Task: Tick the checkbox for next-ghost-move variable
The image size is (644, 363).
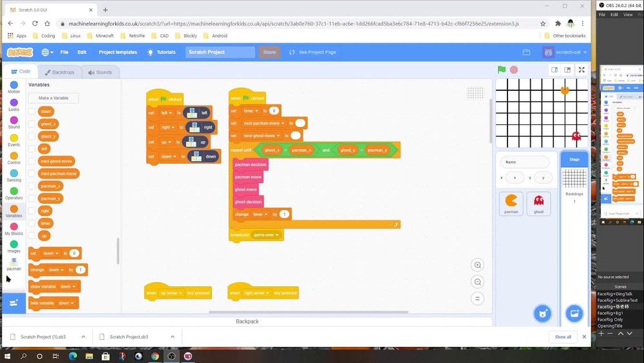Action: 32,161
